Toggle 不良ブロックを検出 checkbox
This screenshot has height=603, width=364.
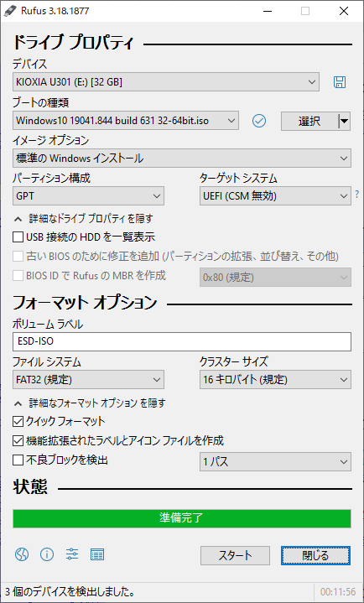[18, 460]
